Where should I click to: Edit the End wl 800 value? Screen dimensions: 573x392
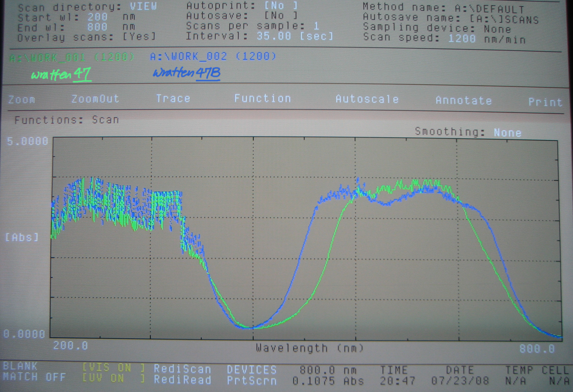pos(97,27)
